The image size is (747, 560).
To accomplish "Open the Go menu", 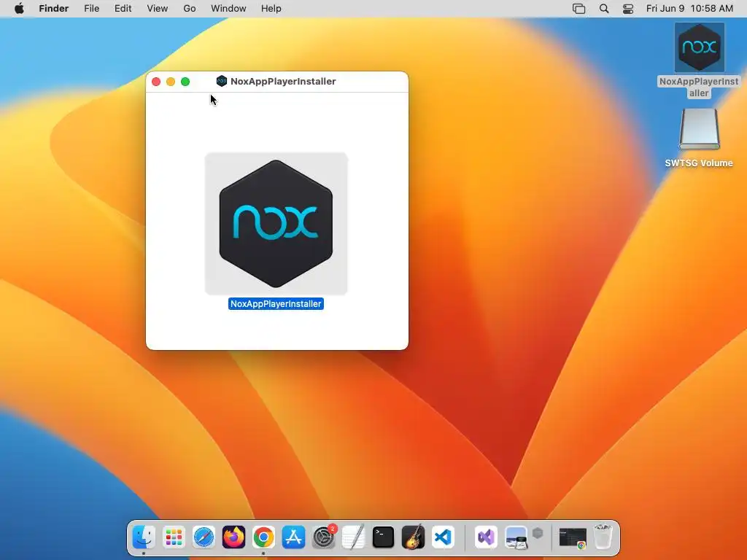I will (190, 9).
